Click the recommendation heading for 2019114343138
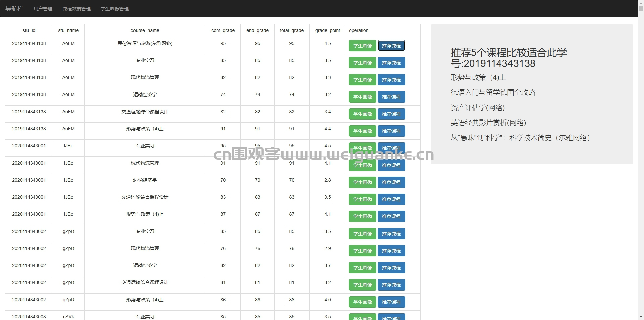Viewport: 644px width, 320px height. click(x=508, y=58)
